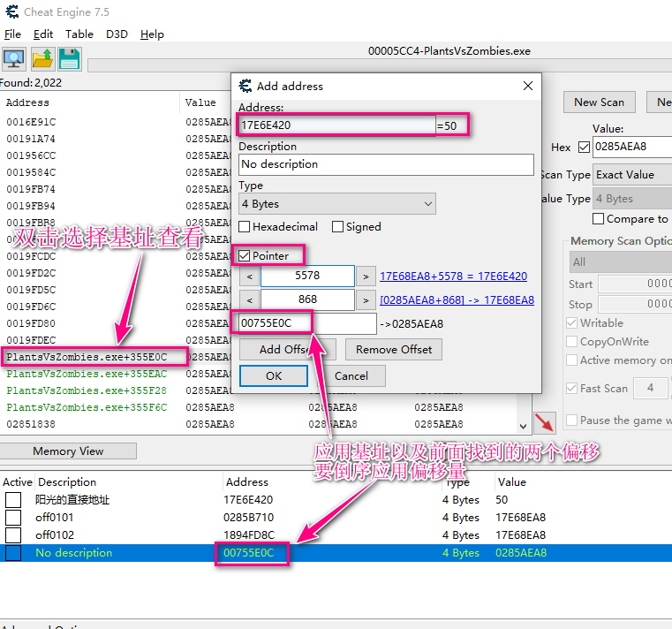
Task: Open the File menu
Action: tap(12, 34)
